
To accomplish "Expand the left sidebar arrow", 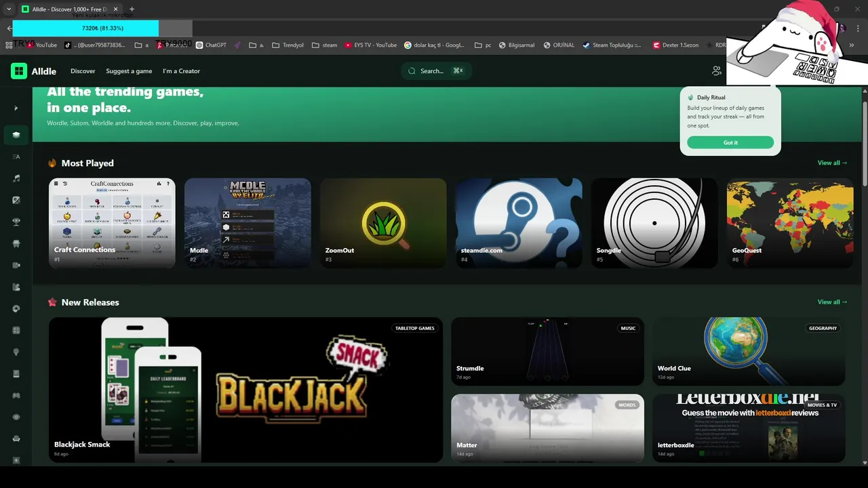I will click(x=16, y=108).
